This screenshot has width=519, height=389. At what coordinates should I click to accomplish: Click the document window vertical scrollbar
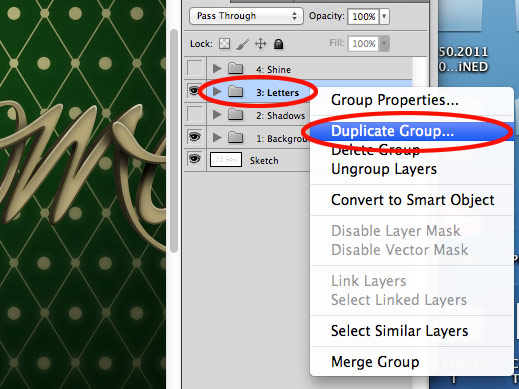[x=174, y=141]
